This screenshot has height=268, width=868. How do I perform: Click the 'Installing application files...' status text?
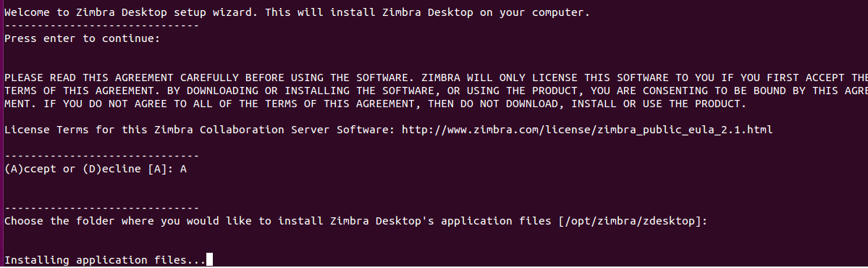(x=105, y=260)
